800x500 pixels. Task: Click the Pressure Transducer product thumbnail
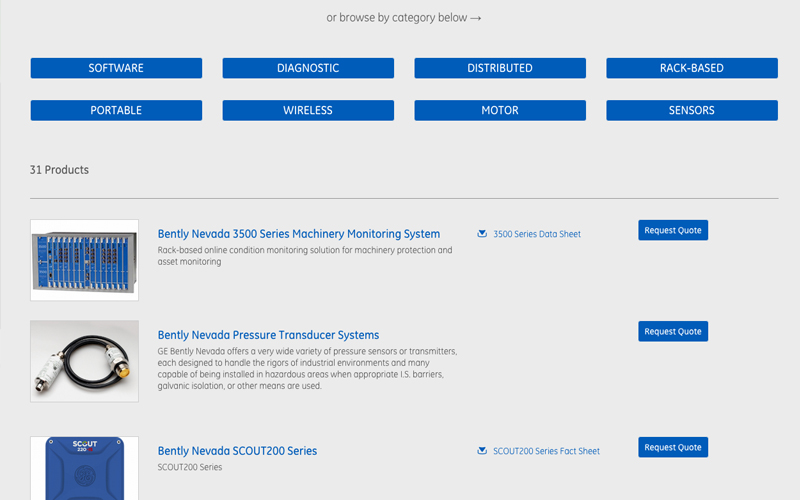(x=84, y=361)
